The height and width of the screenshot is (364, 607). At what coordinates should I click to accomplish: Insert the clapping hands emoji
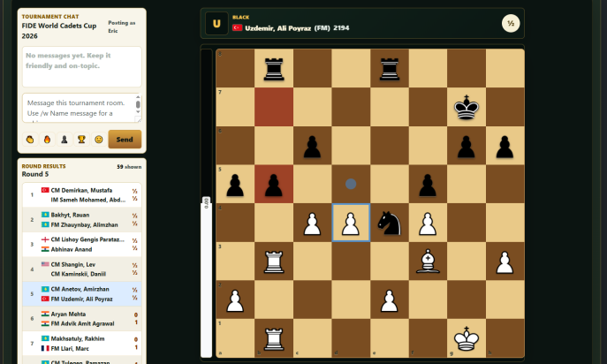[30, 140]
